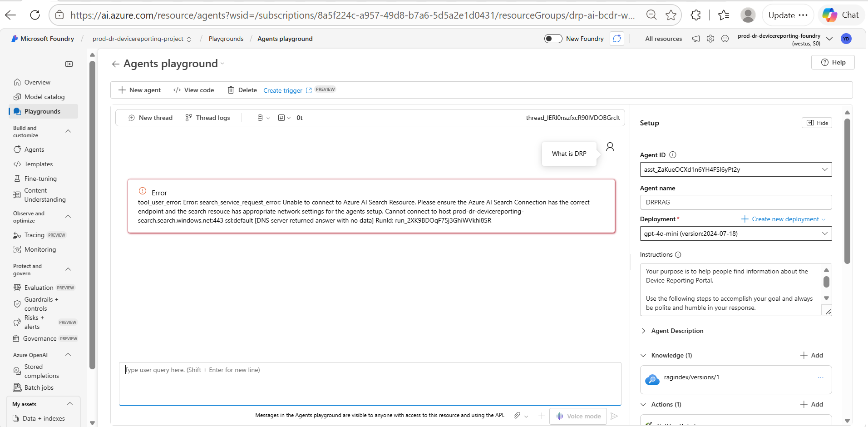Click in the user query text box
This screenshot has height=427, width=868.
point(370,383)
